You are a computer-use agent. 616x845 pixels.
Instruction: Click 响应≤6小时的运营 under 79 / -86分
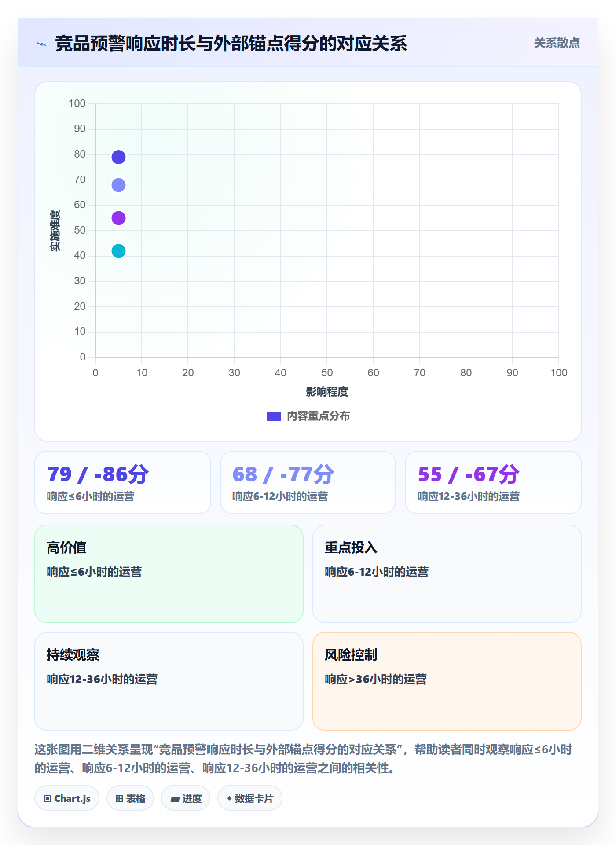coord(91,496)
